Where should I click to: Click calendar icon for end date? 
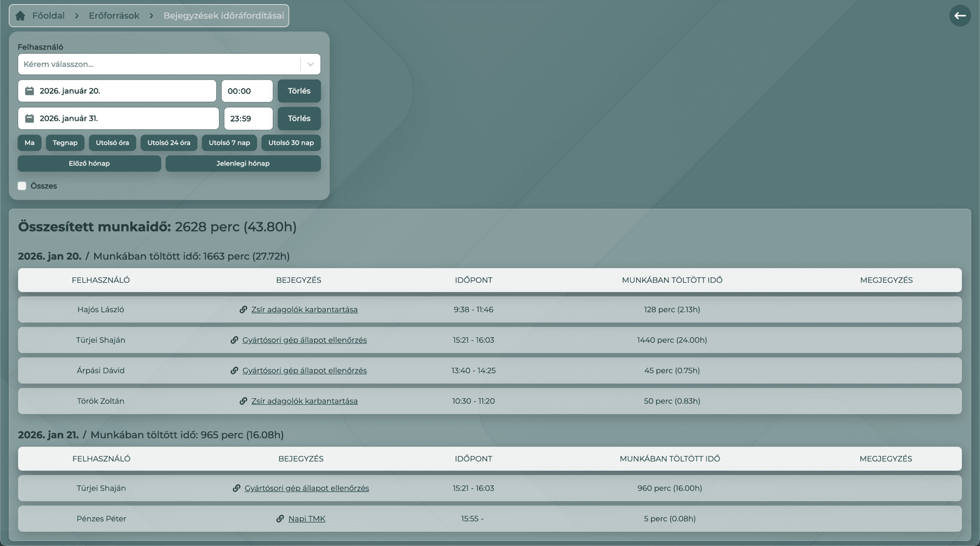click(30, 118)
